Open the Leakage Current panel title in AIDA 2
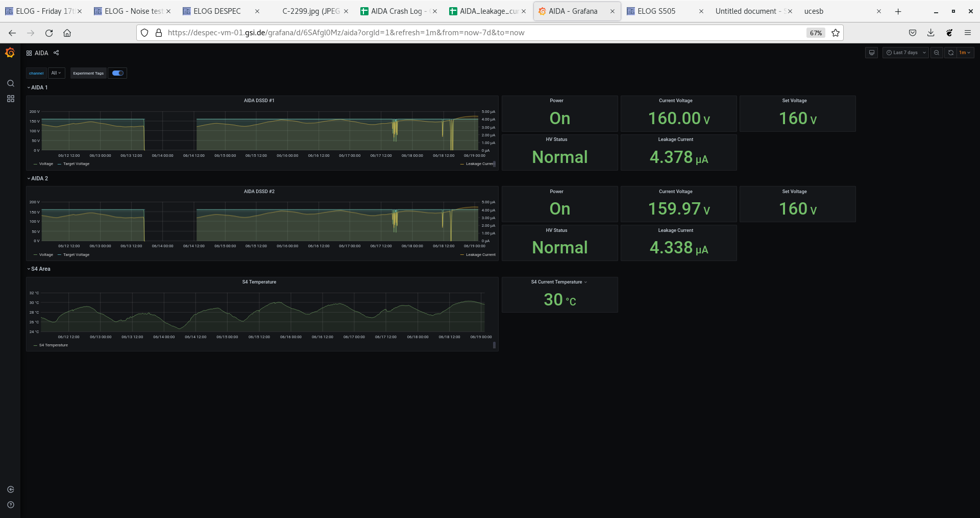 tap(675, 230)
